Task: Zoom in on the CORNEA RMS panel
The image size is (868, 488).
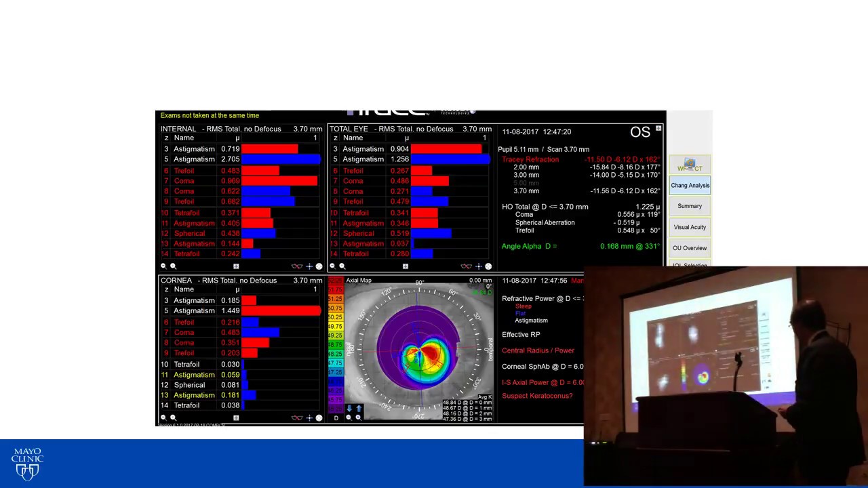Action: (174, 418)
